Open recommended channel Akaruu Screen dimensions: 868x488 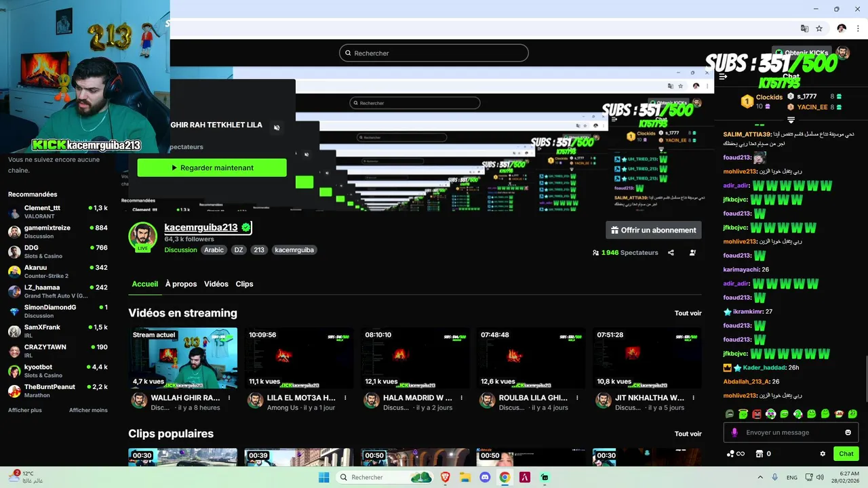58,271
